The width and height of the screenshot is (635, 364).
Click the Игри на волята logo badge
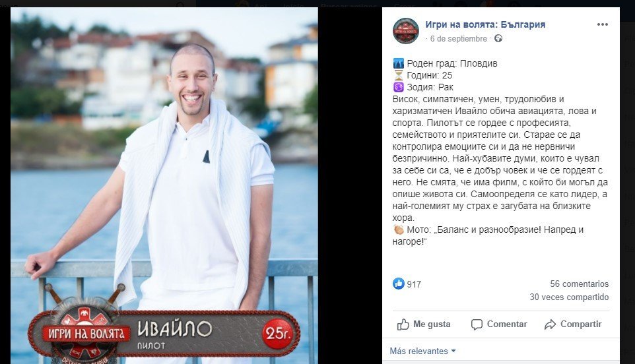pyautogui.click(x=86, y=333)
